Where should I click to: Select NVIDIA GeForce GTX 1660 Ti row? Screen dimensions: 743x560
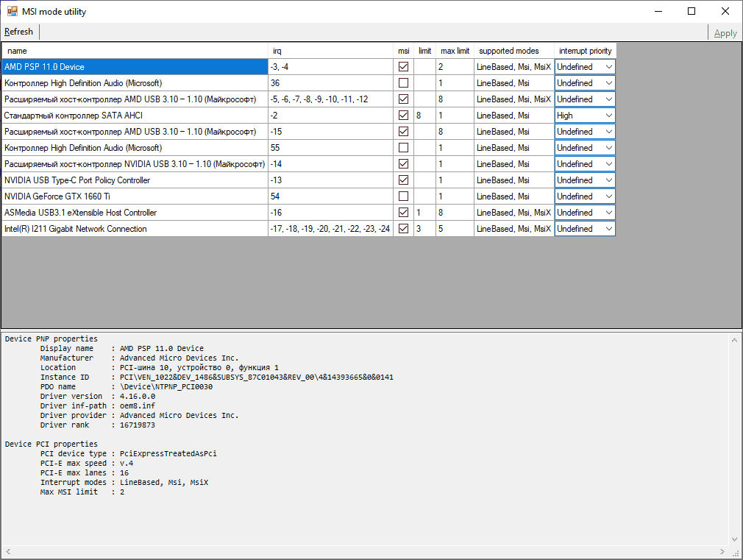(x=135, y=196)
